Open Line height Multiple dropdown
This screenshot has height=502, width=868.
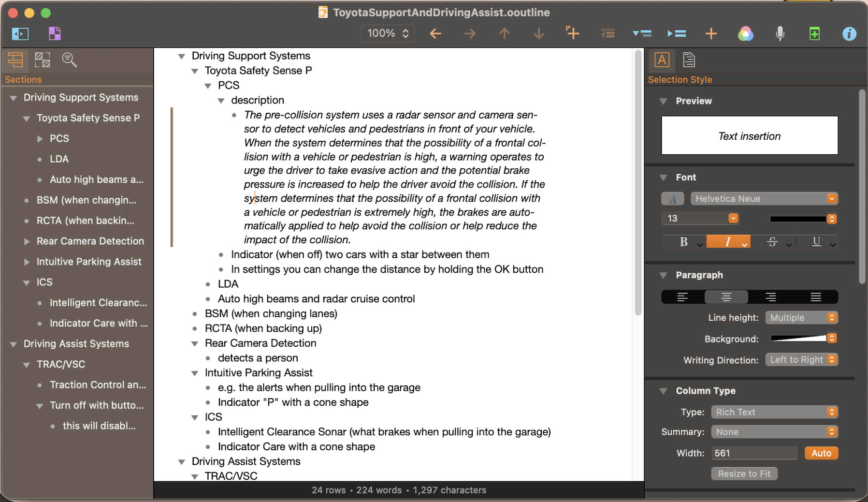point(801,318)
